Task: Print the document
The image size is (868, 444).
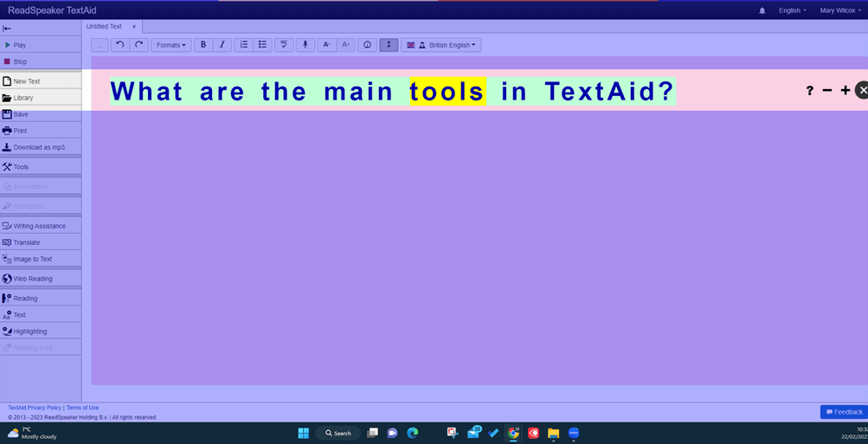Action: click(41, 131)
